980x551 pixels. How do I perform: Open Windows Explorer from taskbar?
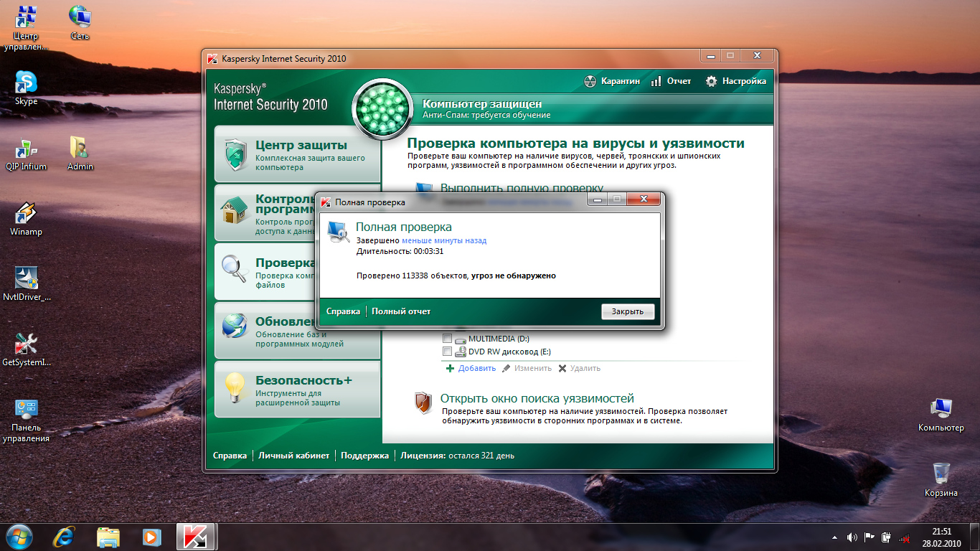(x=108, y=537)
